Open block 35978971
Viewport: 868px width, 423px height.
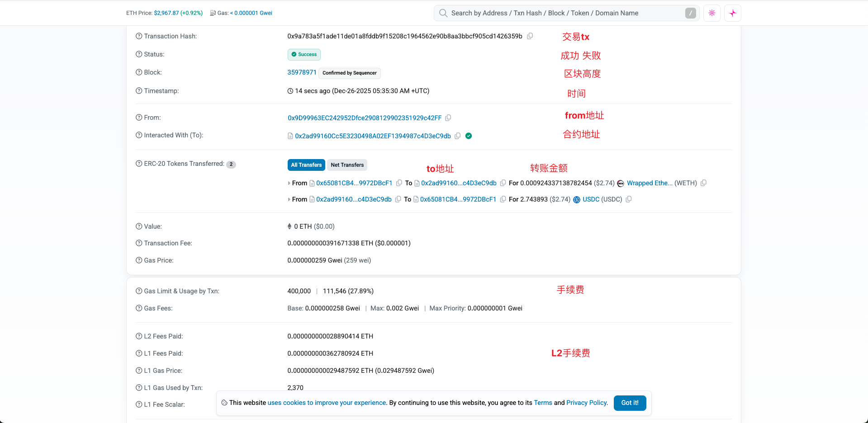pos(302,72)
